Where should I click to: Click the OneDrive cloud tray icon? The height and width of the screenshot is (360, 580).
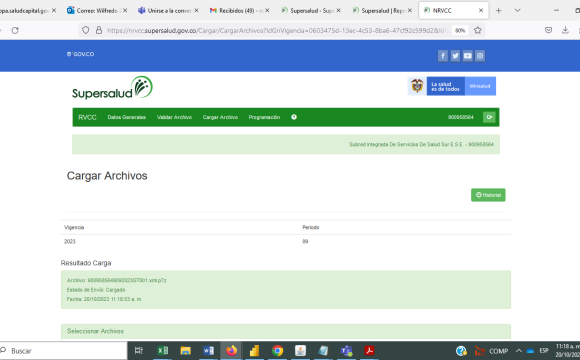tap(530, 351)
